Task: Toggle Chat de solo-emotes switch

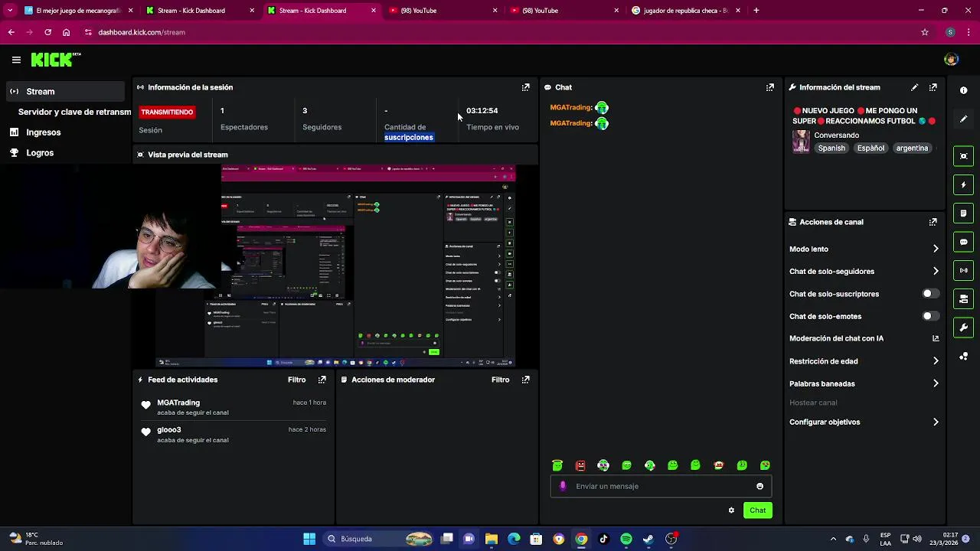Action: point(930,316)
